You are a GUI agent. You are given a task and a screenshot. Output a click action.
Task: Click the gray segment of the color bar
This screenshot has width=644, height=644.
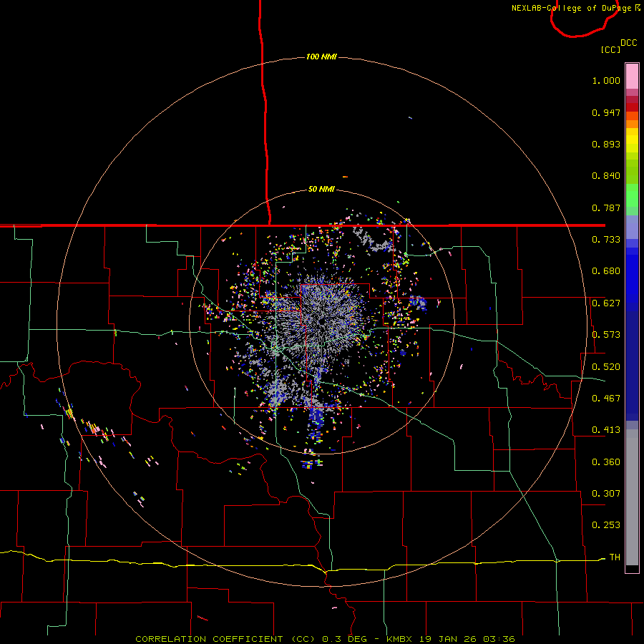click(x=632, y=497)
